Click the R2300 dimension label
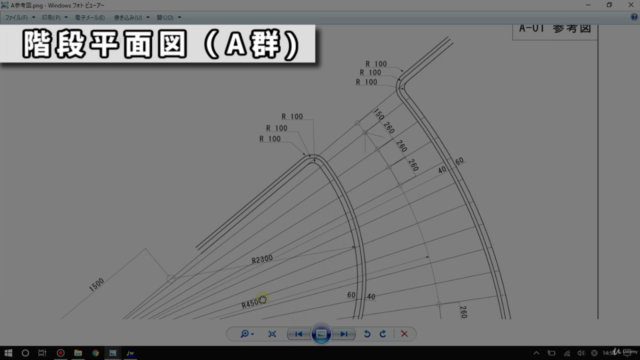 [262, 259]
